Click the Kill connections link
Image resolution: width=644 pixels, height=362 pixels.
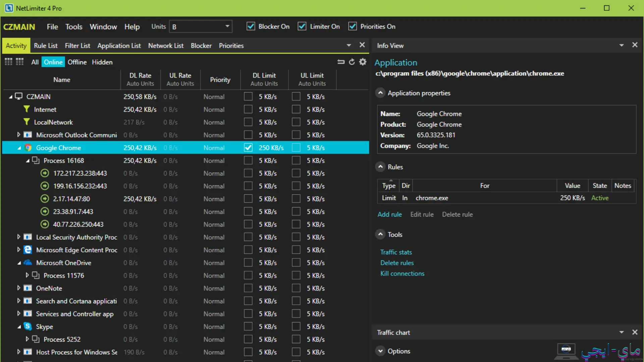tap(402, 274)
